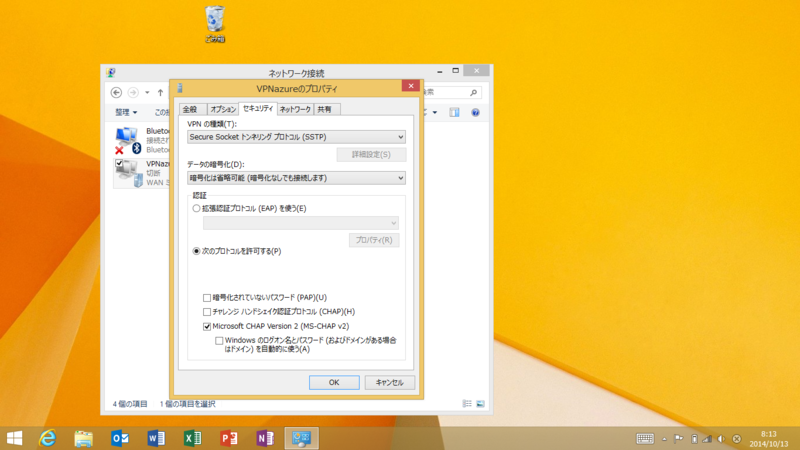Open the Help icon in Network Connections

tap(475, 112)
